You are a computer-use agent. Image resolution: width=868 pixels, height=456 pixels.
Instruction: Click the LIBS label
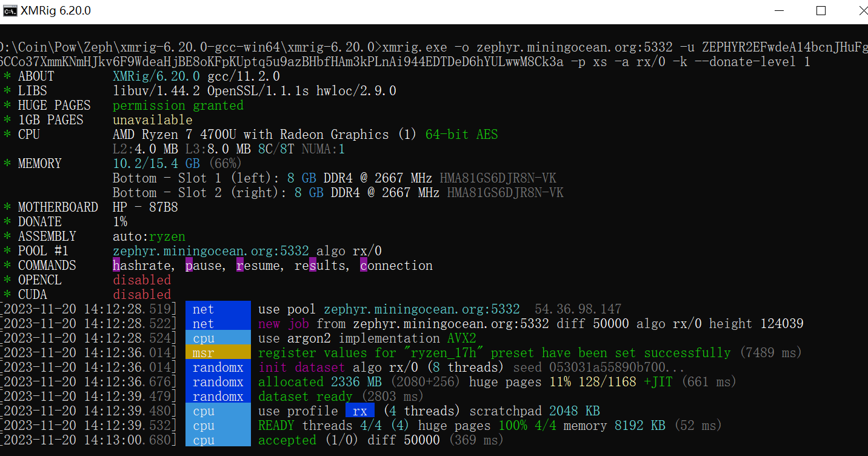(32, 91)
